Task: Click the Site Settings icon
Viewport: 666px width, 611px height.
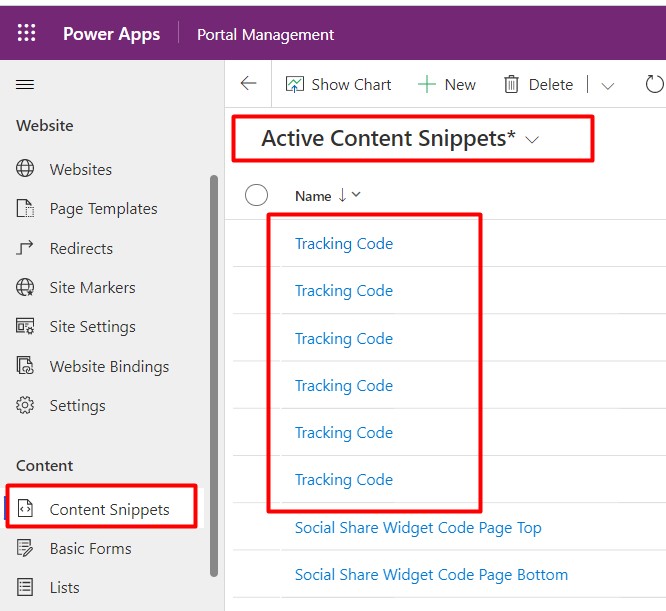Action: point(25,326)
